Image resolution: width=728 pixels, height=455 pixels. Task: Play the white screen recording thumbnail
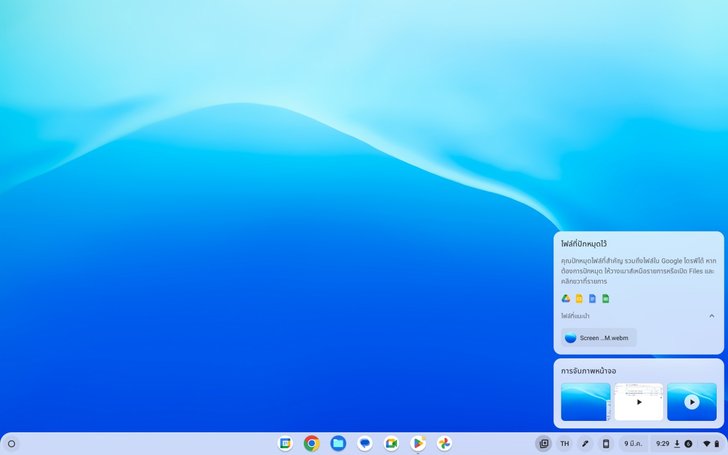coord(639,402)
